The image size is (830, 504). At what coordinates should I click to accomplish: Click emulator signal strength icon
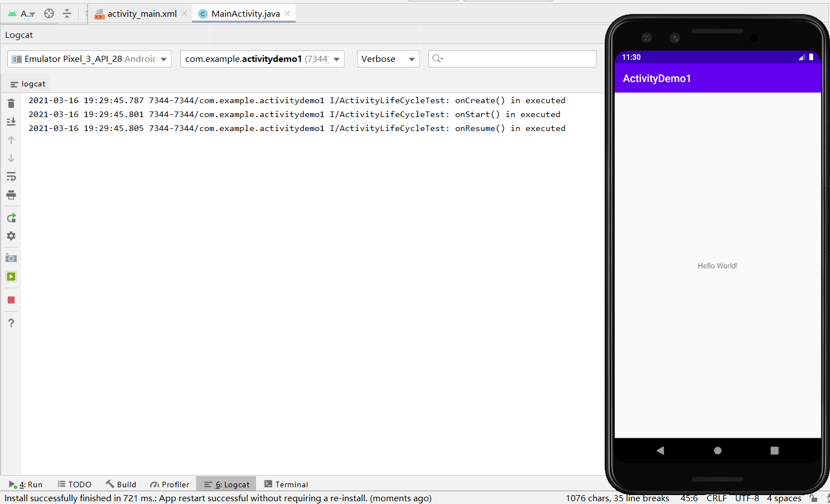802,57
